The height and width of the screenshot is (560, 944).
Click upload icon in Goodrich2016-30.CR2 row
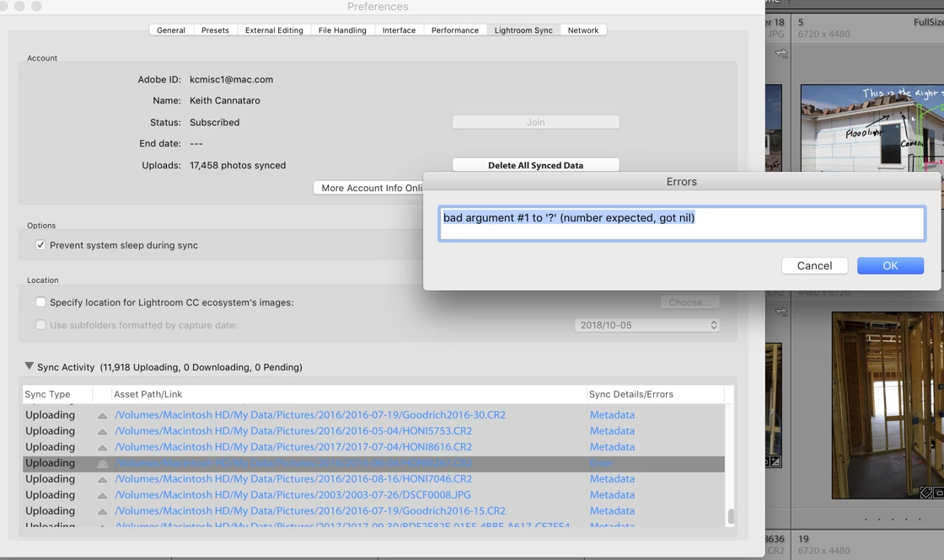pos(102,416)
